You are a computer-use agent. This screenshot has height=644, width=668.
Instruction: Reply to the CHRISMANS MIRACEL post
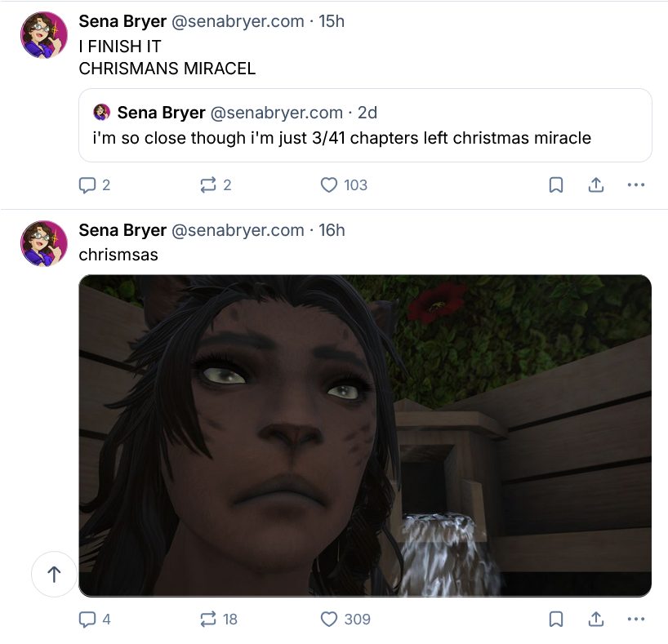pos(95,184)
